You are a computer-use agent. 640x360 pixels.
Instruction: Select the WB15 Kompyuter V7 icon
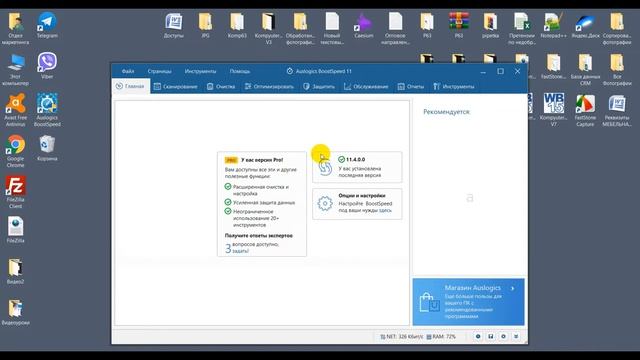click(553, 109)
